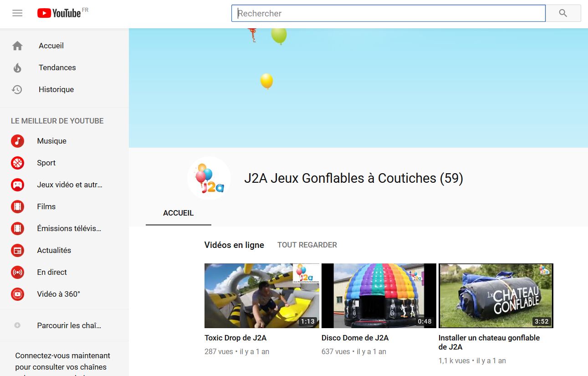Click the Vidéos en ligne heading
The height and width of the screenshot is (376, 588).
(x=234, y=245)
